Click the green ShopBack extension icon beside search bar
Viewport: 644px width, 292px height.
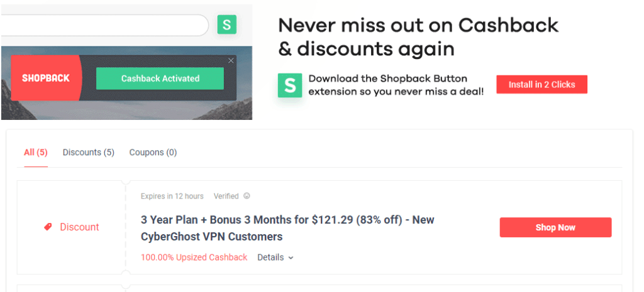[x=226, y=25]
